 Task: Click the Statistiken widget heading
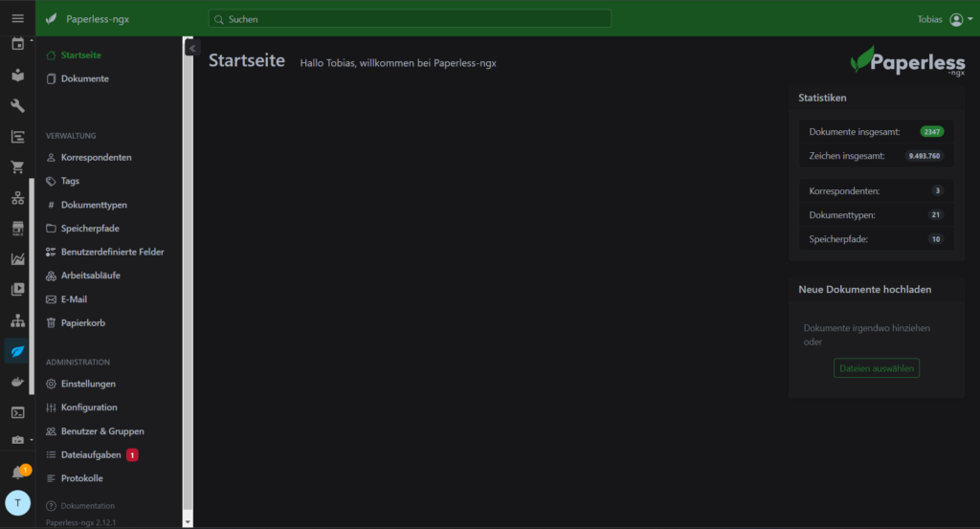click(822, 99)
